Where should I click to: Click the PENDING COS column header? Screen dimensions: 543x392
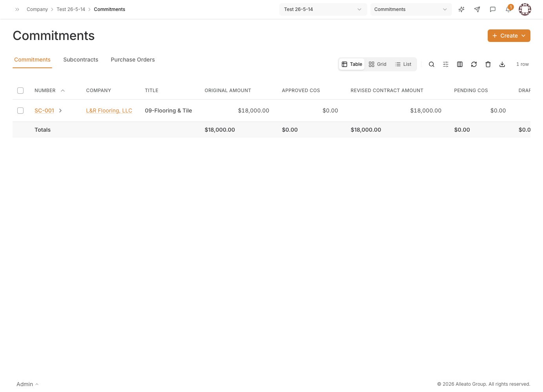coord(471,91)
